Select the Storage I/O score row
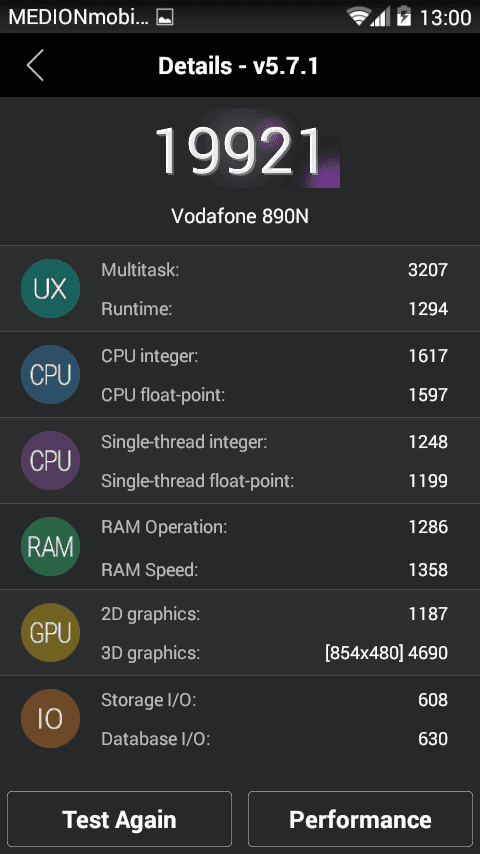 pos(274,700)
